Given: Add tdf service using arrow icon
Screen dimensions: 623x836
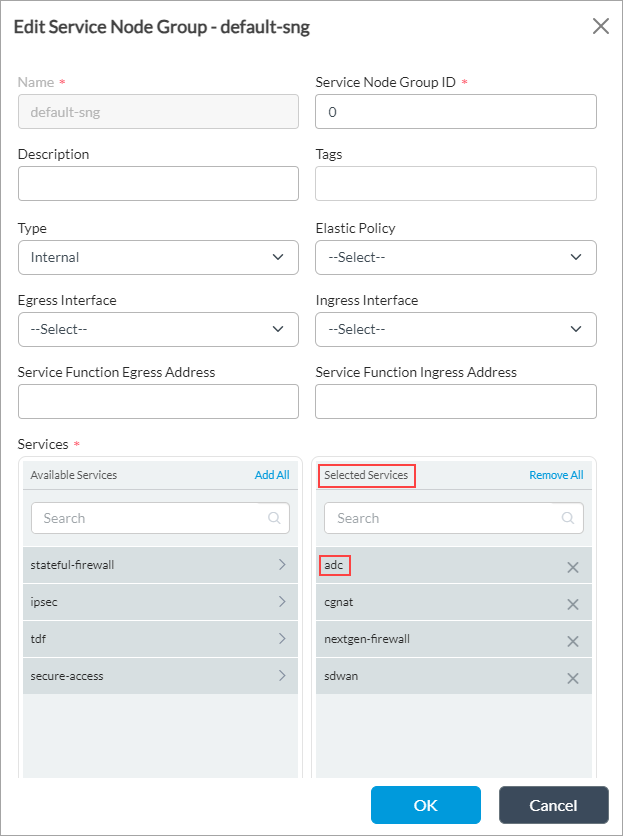Looking at the screenshot, I should (282, 639).
